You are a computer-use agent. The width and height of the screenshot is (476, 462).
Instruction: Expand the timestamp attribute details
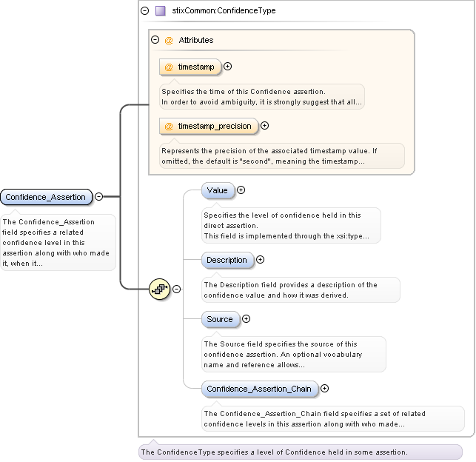point(228,67)
